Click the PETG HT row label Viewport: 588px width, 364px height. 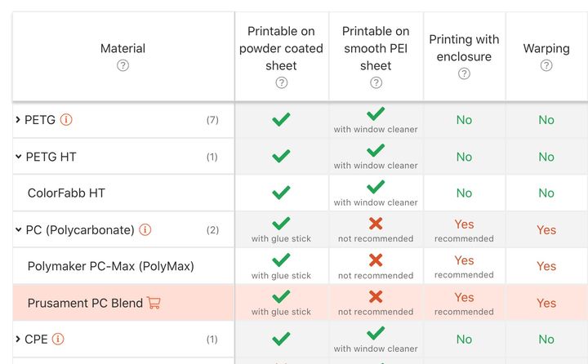pyautogui.click(x=51, y=157)
